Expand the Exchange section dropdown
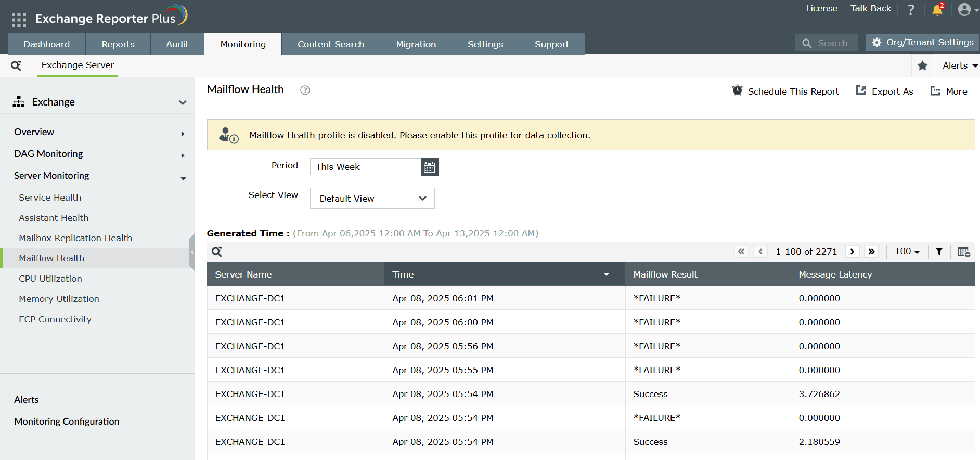Viewport: 980px width, 460px height. coord(183,102)
